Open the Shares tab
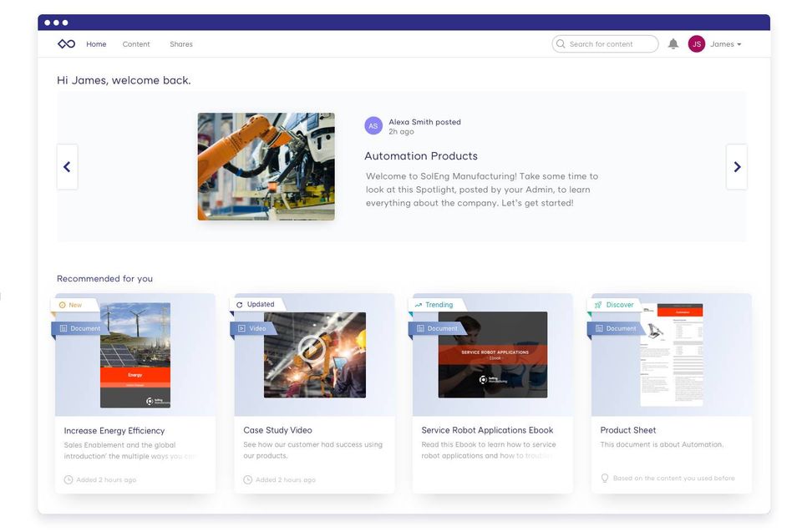Screen dimensions: 802x532 click(x=181, y=44)
